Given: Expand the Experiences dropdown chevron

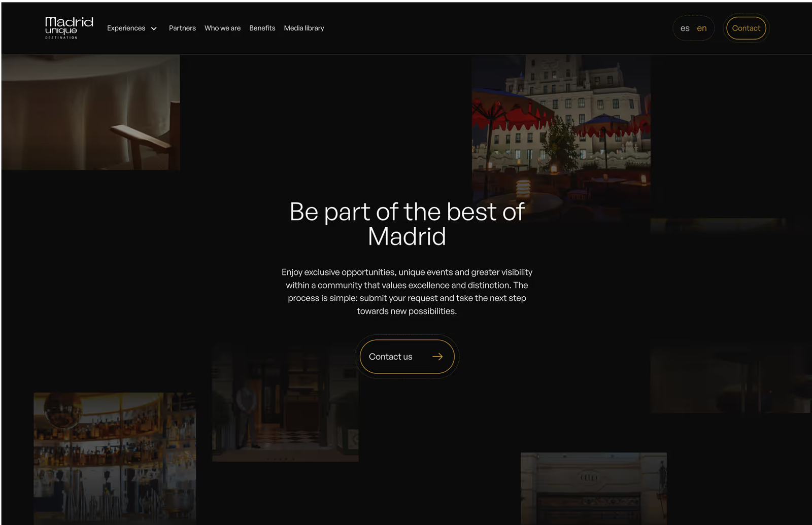Looking at the screenshot, I should coord(154,28).
